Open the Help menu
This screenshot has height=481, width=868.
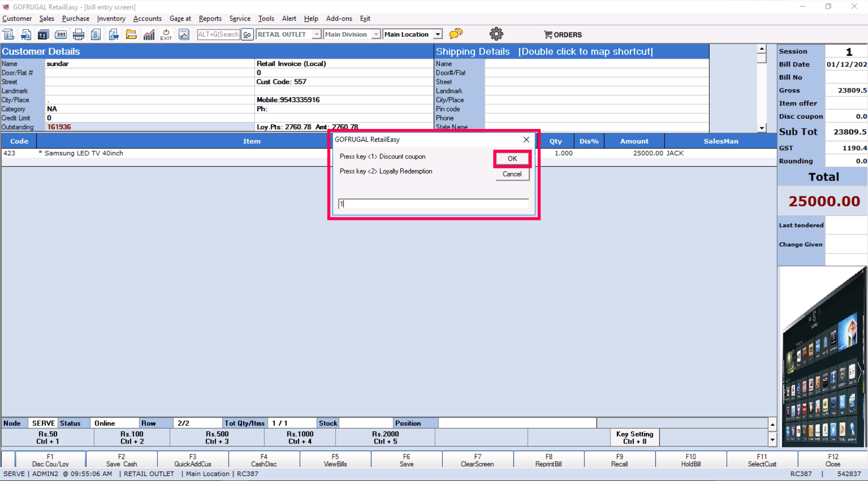(311, 19)
